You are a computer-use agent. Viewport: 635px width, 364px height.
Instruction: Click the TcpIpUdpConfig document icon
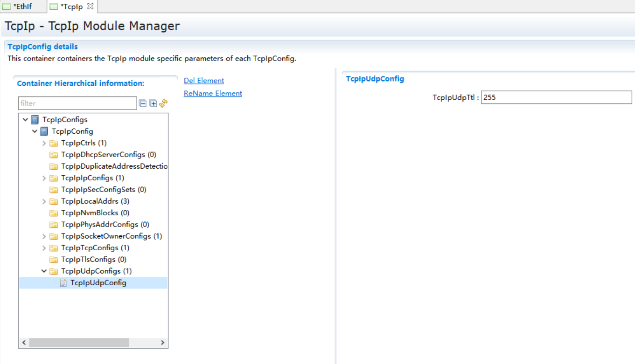tap(63, 283)
